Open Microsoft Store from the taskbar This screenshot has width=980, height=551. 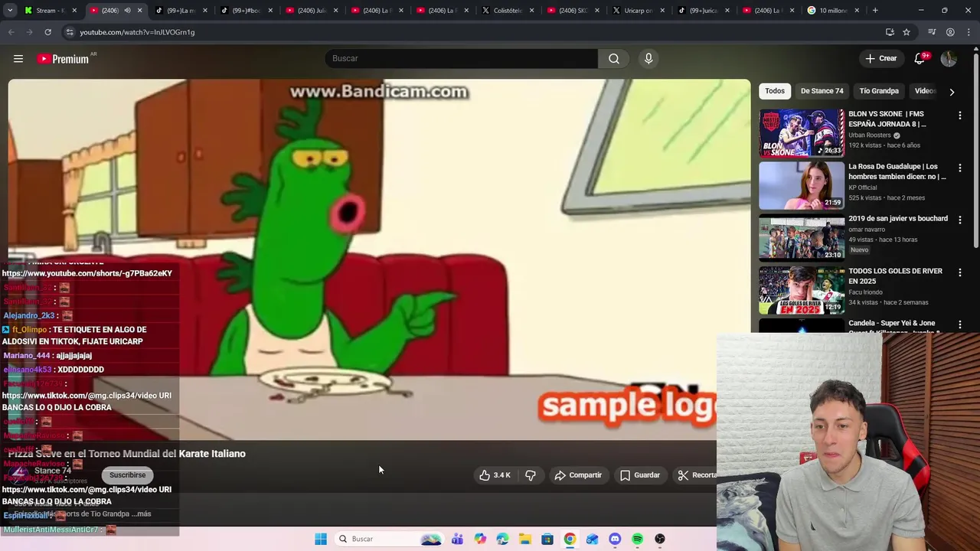pos(547,539)
